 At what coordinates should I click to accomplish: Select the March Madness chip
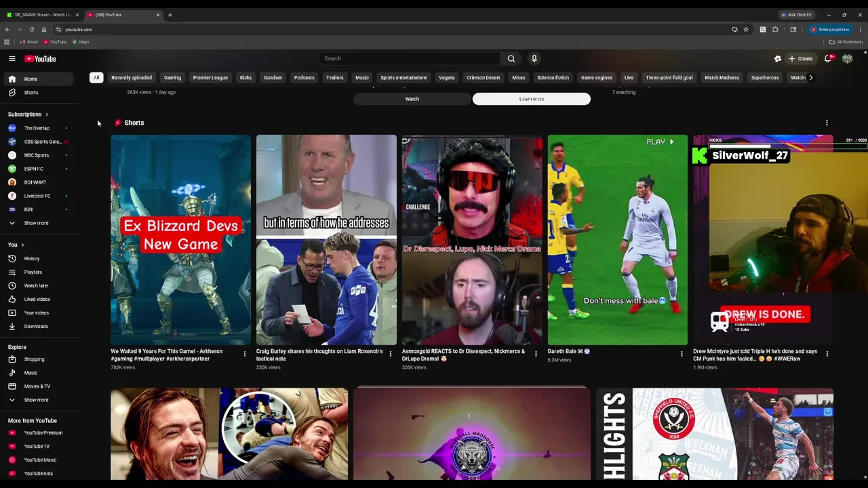pyautogui.click(x=722, y=77)
